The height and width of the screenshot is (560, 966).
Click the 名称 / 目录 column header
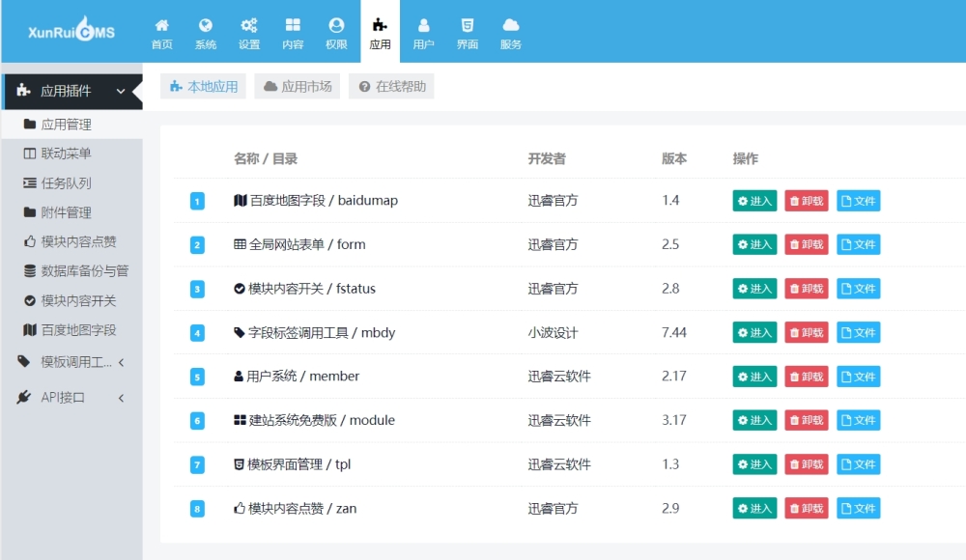coord(266,159)
